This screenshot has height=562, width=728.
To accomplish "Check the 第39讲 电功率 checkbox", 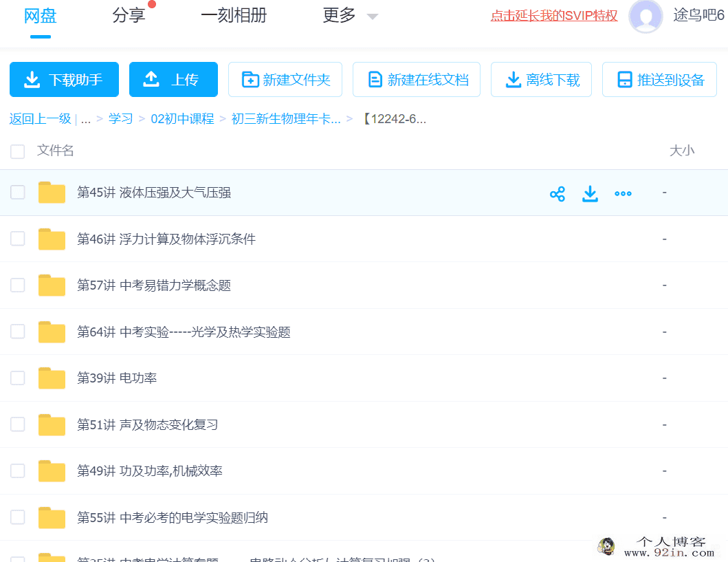I will click(x=18, y=378).
